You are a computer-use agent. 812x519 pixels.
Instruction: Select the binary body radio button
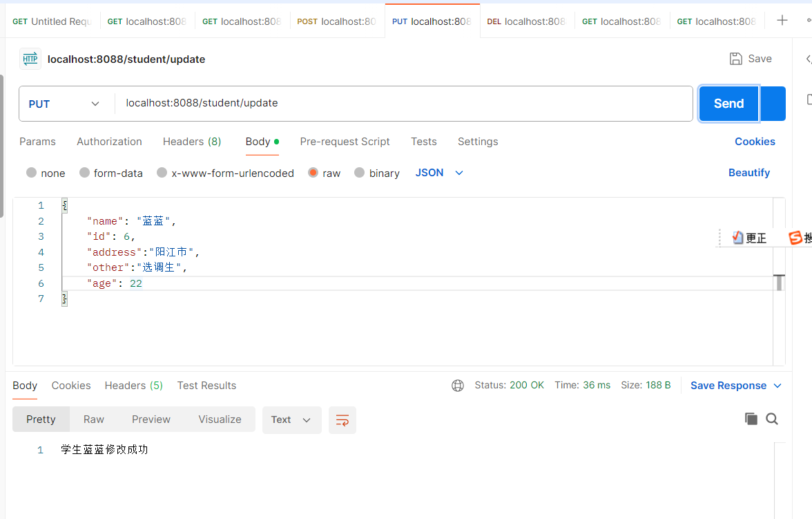click(359, 173)
